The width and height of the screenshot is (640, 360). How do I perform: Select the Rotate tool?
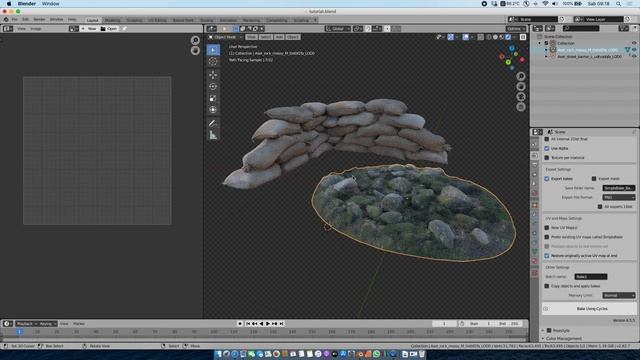pos(213,87)
